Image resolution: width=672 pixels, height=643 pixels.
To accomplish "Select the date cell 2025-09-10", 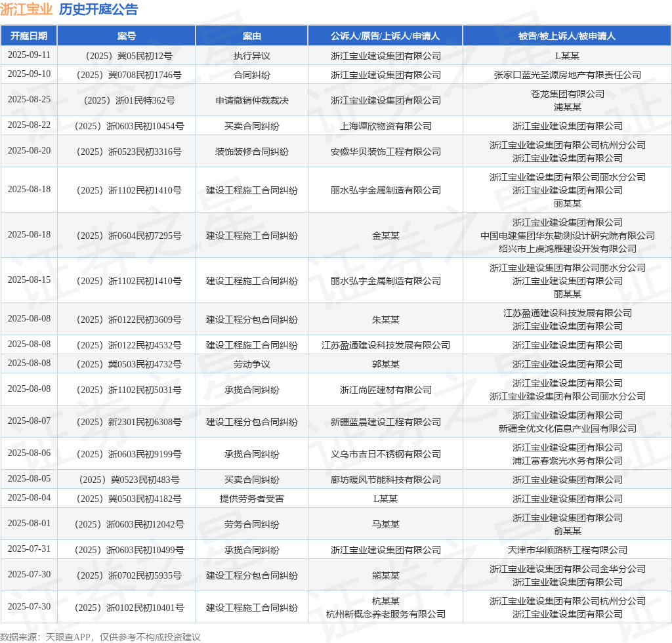I will click(x=29, y=74).
